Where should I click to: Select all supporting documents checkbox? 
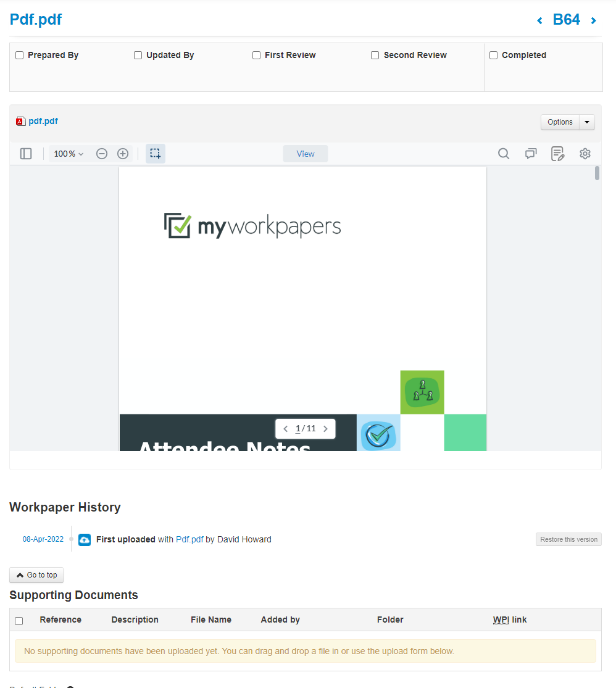tap(19, 621)
